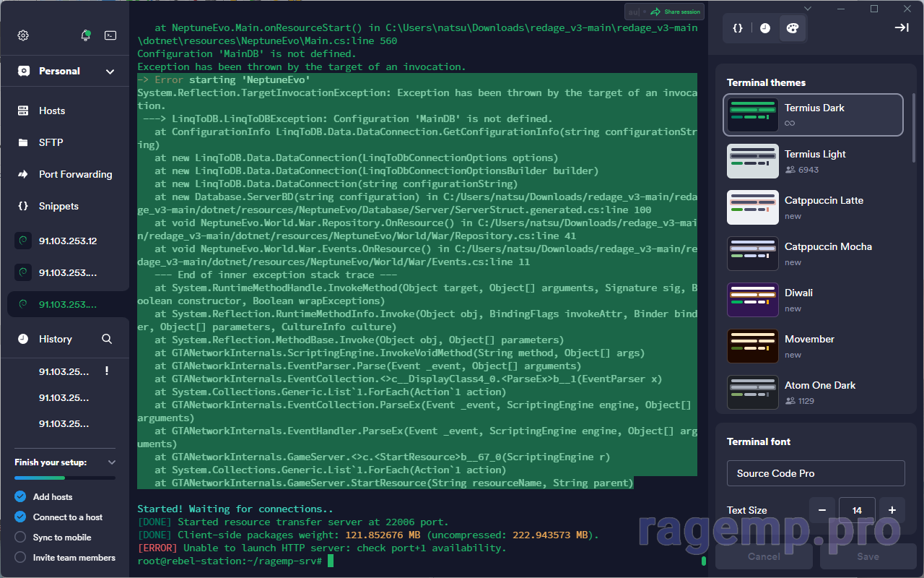Expand the Personal vault dropdown

tap(110, 72)
